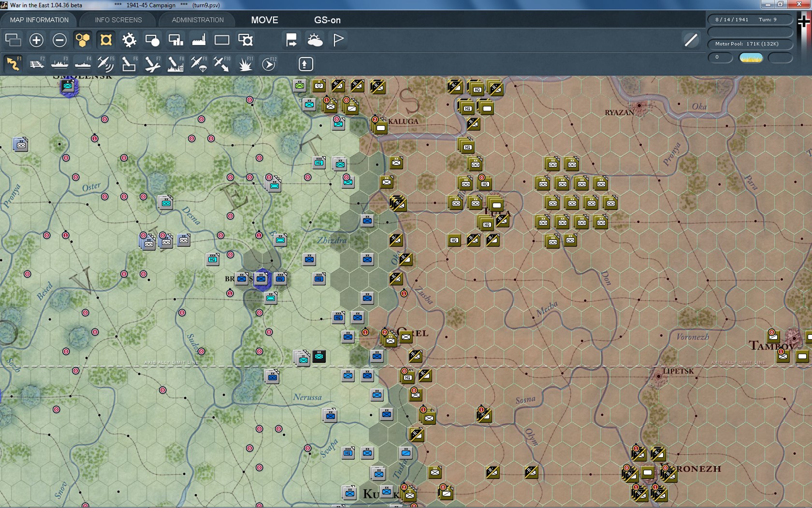The width and height of the screenshot is (812, 508).
Task: Select the highlighted unit in the blue hex at Bryansk
Action: click(261, 279)
